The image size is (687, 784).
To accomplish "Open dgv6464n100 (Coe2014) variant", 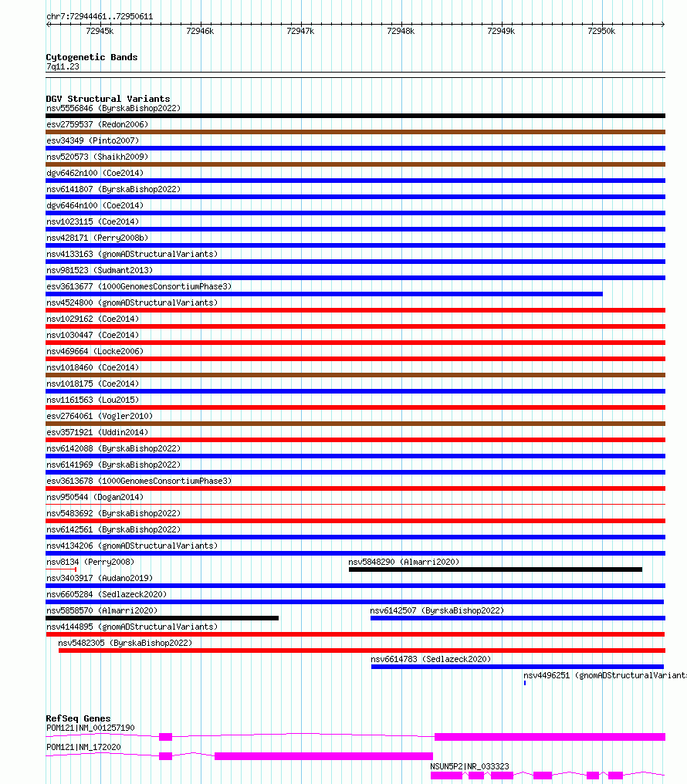I will pos(95,205).
